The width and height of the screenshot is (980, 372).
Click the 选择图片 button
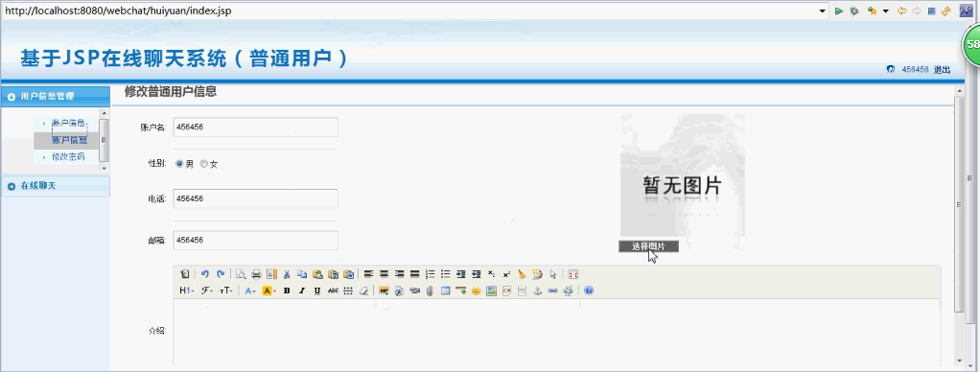point(648,246)
